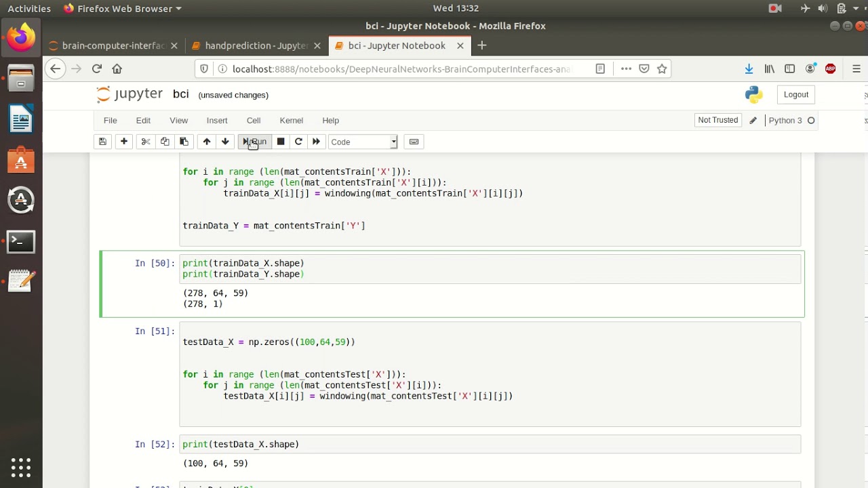Open the cell type Code dropdown
The width and height of the screenshot is (868, 488).
(x=363, y=142)
